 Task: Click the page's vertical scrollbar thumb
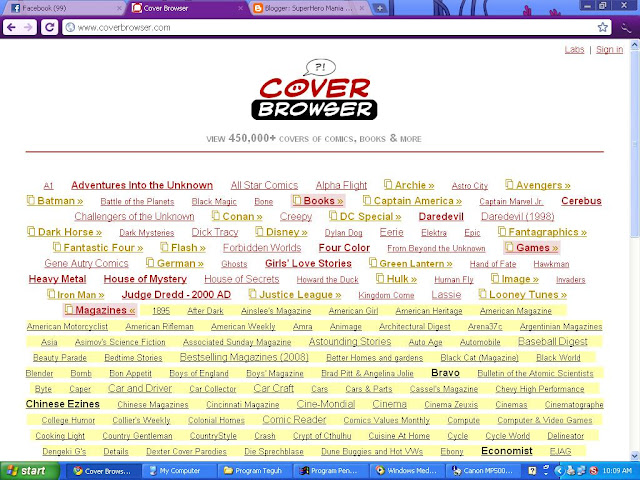[x=635, y=143]
